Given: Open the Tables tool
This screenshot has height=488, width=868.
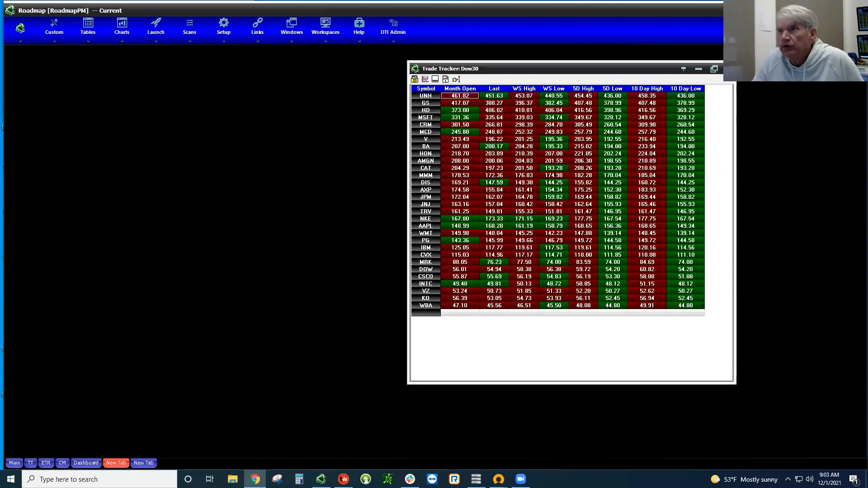Looking at the screenshot, I should point(88,25).
